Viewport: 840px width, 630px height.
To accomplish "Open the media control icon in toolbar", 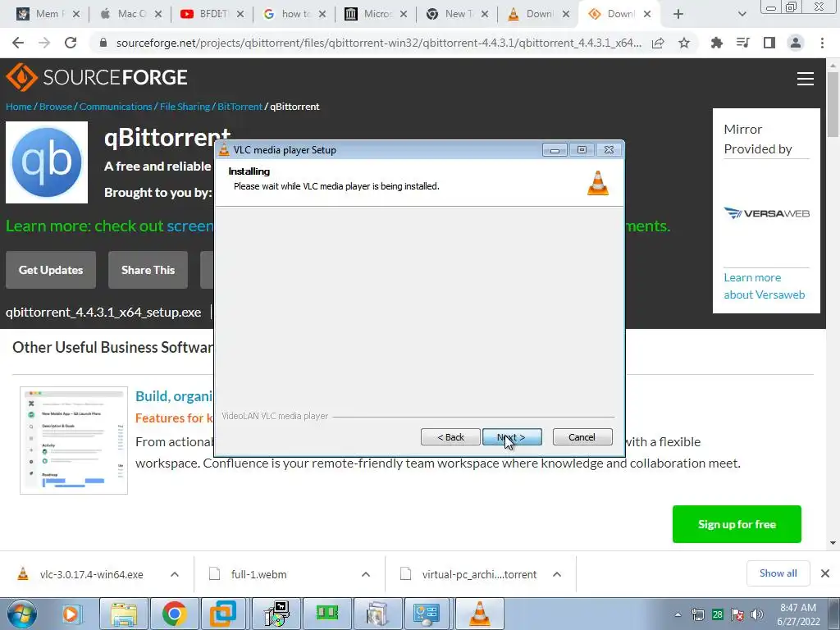I will coord(743,43).
